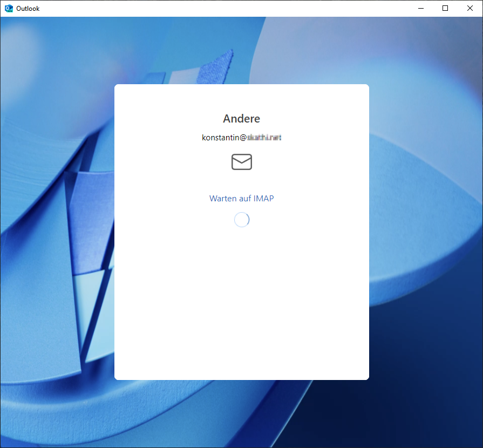
Task: Click the "Outlook" window title text
Action: pos(28,9)
